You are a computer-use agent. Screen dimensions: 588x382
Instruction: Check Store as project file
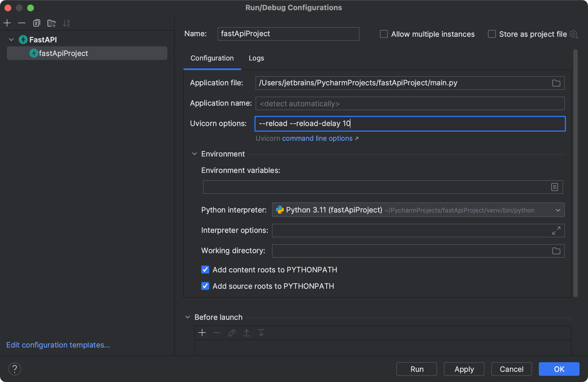(492, 34)
